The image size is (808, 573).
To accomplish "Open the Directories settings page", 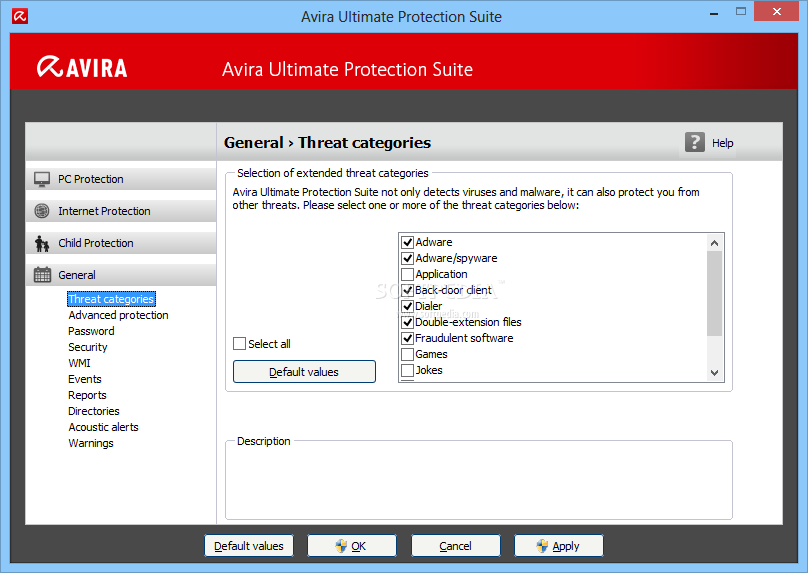I will click(94, 411).
